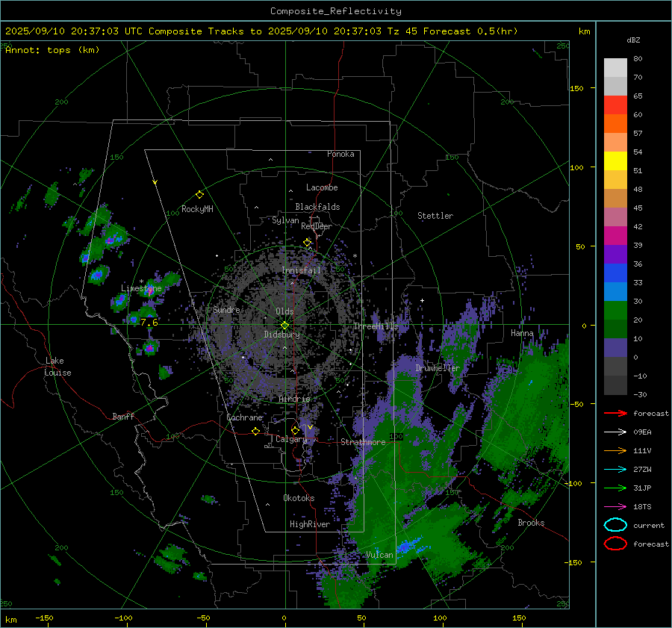Pick the light gray 70-80 dBZ swatch

[615, 68]
